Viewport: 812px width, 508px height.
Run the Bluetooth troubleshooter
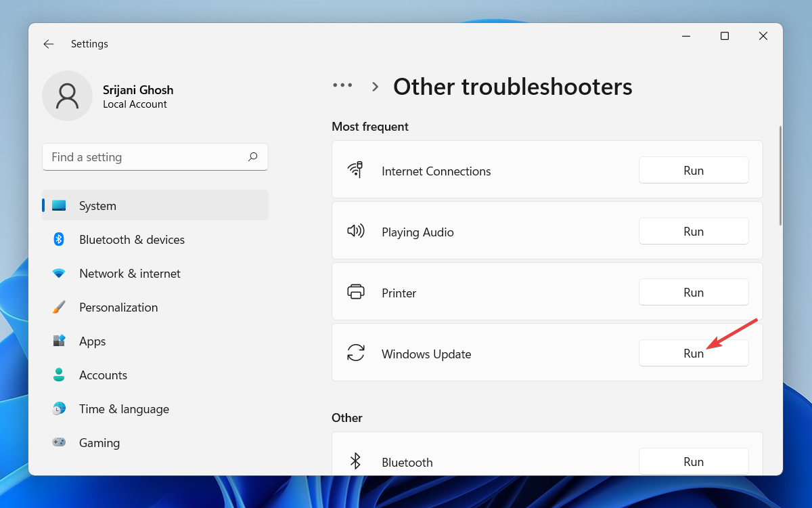click(693, 461)
